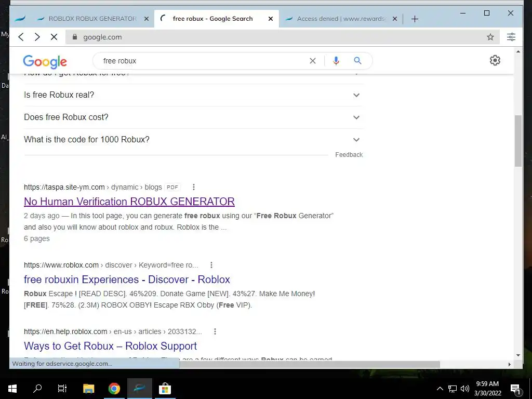Open volume control tray icon
This screenshot has height=399, width=532.
465,389
